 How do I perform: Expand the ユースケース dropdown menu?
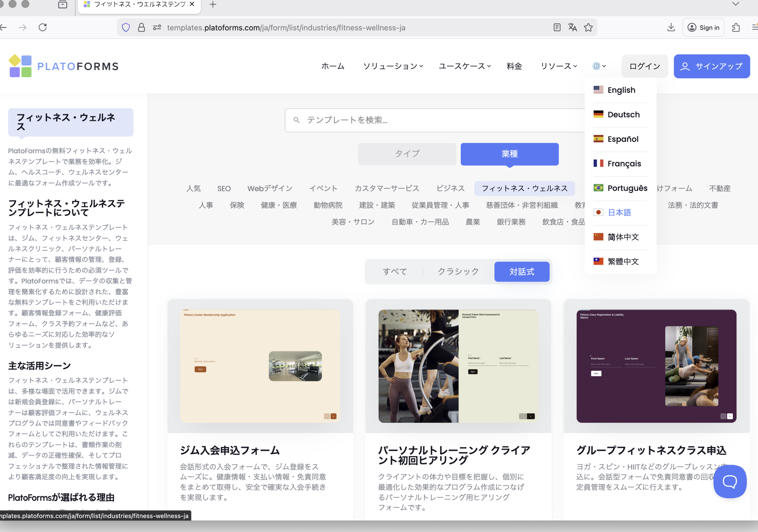point(464,66)
